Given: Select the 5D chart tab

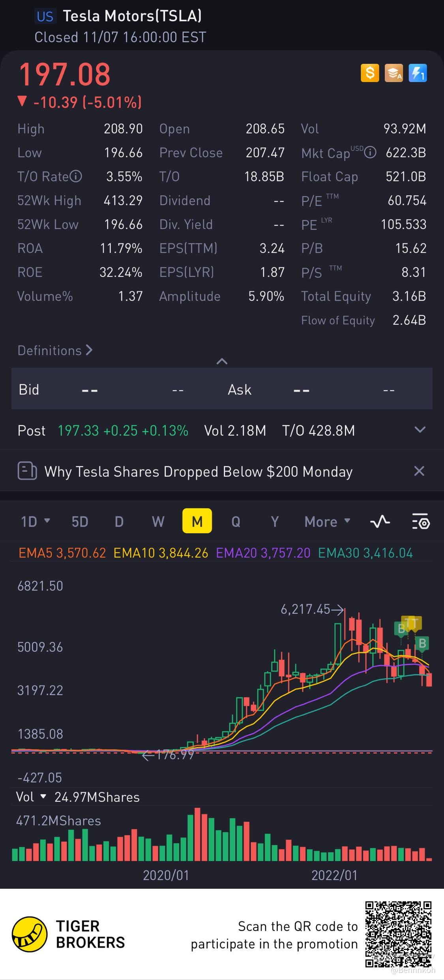Looking at the screenshot, I should [x=80, y=522].
